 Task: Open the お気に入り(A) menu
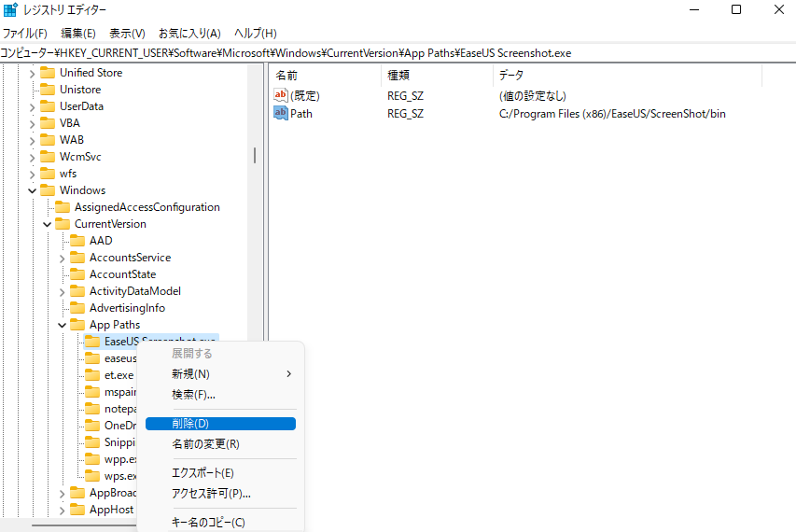tap(189, 33)
